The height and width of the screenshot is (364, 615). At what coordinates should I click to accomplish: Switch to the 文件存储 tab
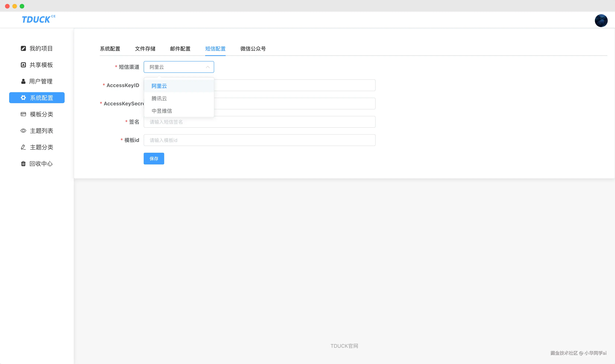click(145, 49)
